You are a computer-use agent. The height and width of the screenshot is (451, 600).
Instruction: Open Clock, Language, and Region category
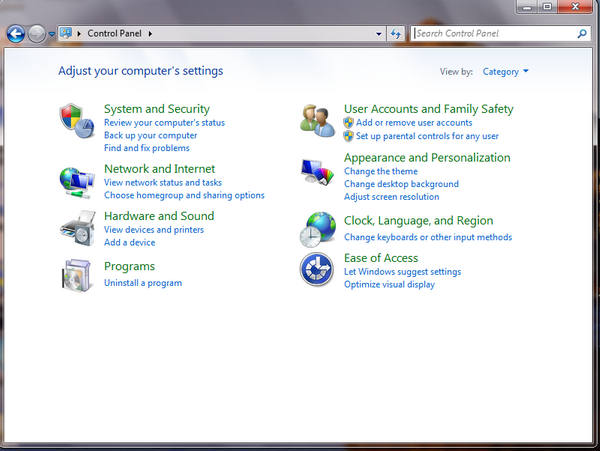pos(419,221)
